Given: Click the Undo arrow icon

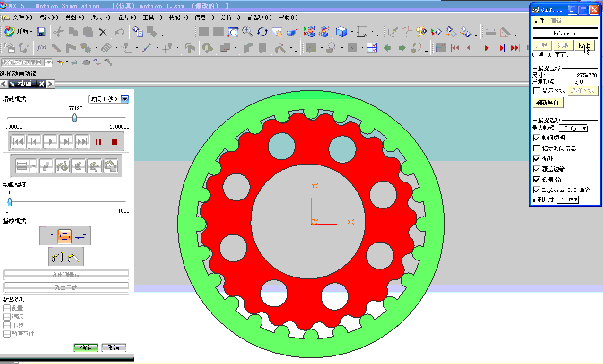Looking at the screenshot, I should [120, 32].
